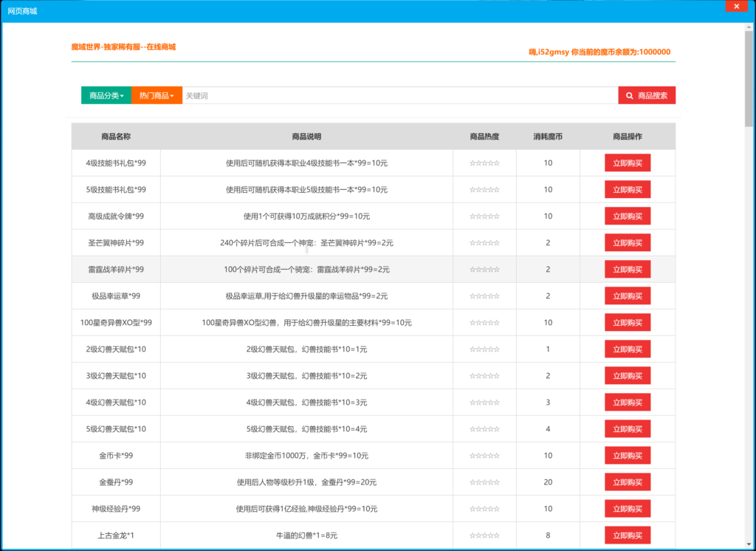Click the star rating for 神级经验丹*99
The width and height of the screenshot is (756, 551).
[484, 508]
